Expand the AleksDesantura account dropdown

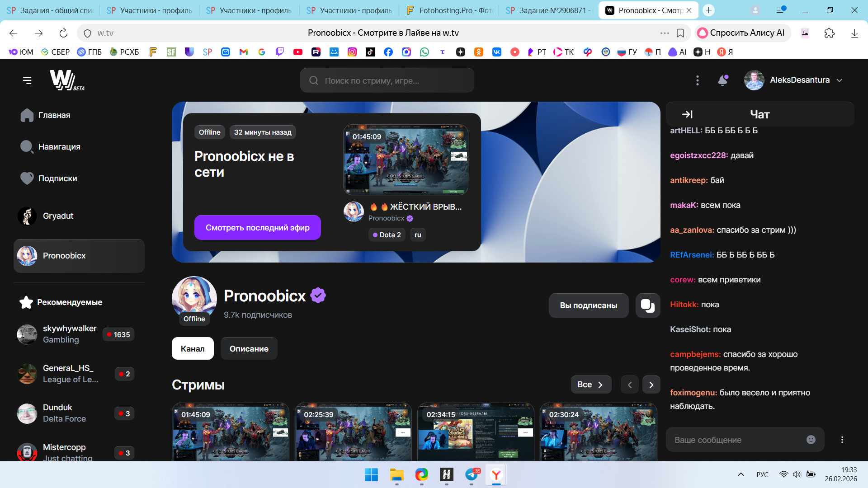click(839, 80)
